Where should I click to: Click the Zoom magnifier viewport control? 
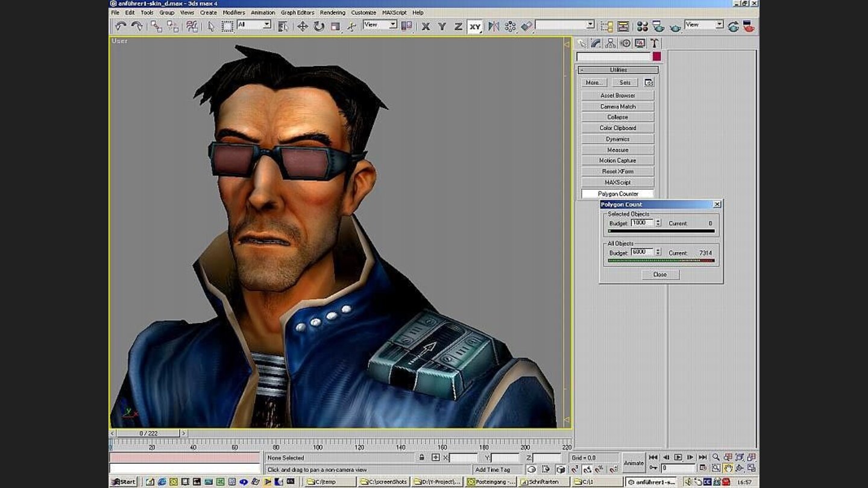[716, 457]
